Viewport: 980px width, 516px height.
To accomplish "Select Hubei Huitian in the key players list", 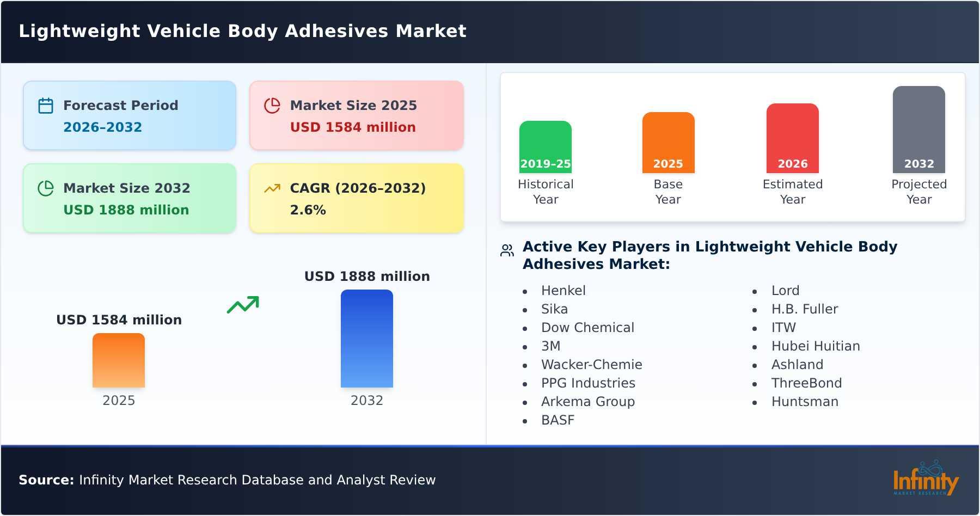I will coord(816,346).
